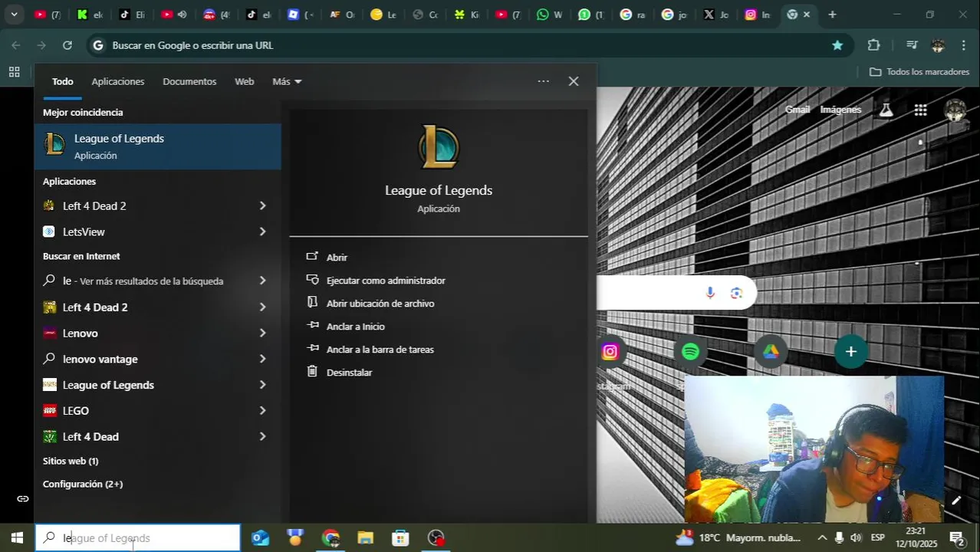Expand the Left 4 Dead 2 application arrow

pyautogui.click(x=262, y=205)
